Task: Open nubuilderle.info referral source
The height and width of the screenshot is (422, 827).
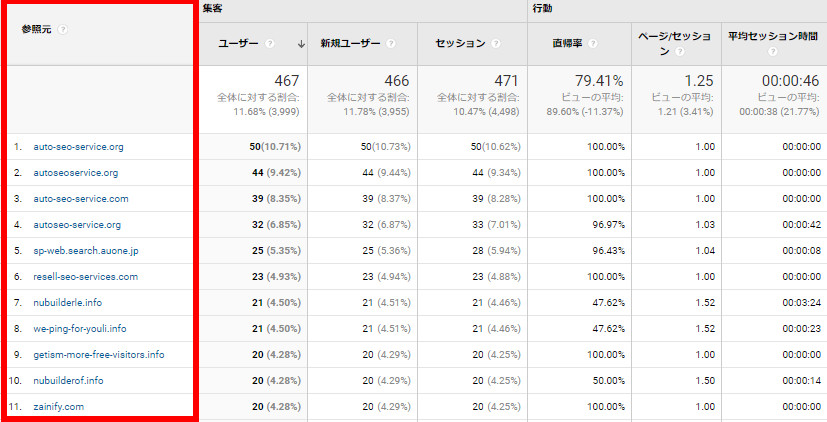Action: coord(67,302)
